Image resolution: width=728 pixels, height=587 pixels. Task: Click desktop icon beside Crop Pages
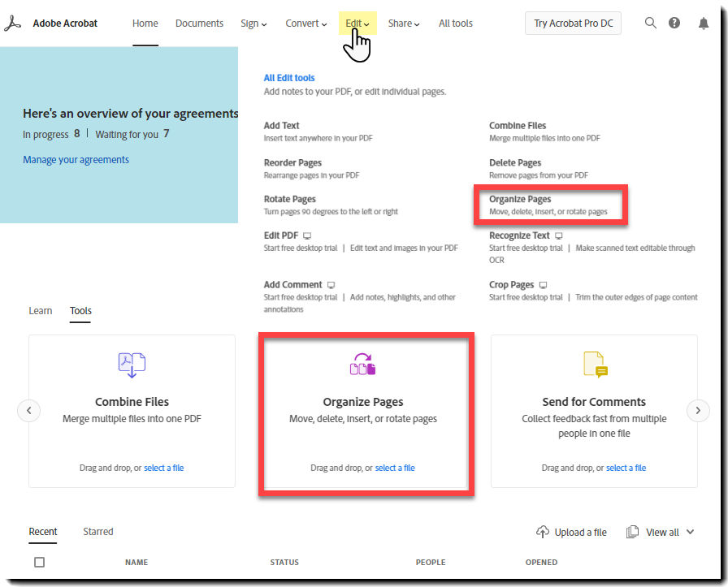[544, 285]
